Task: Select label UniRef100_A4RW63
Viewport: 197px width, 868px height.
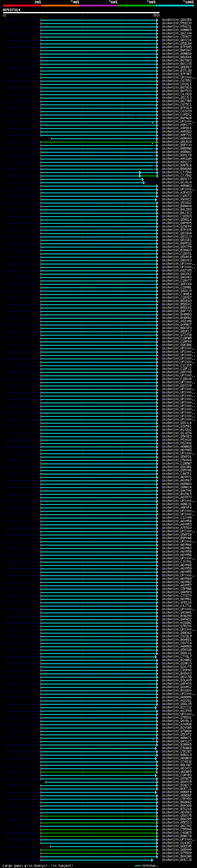Action: pos(177,186)
